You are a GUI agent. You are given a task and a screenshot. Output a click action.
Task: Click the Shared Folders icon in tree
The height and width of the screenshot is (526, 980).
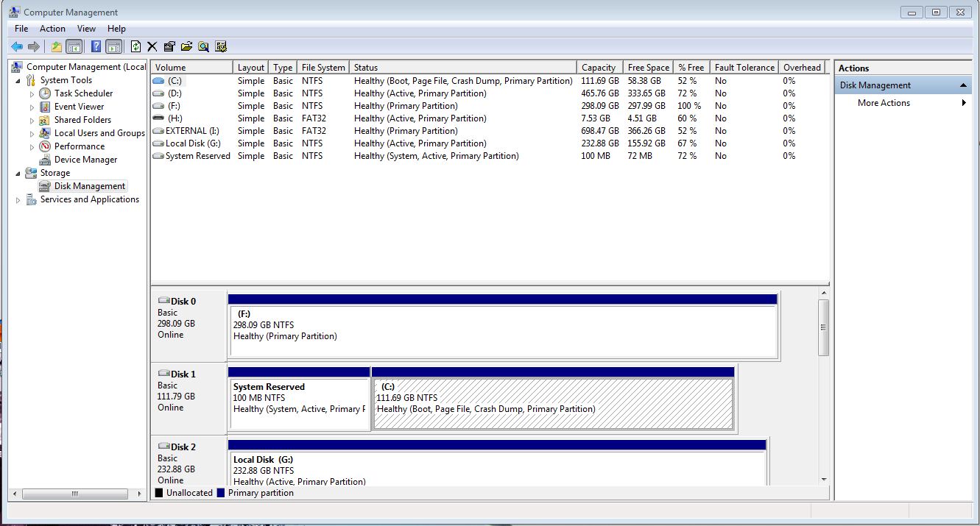pos(45,120)
